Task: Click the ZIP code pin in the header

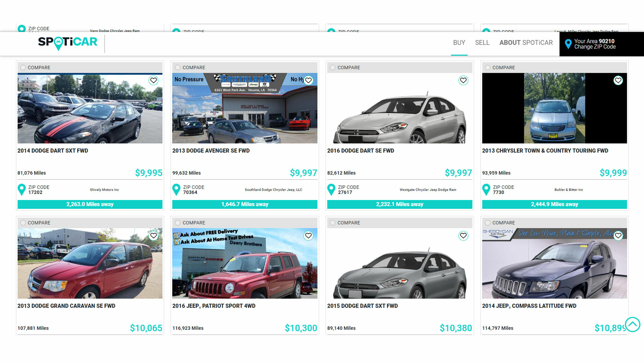Action: (x=568, y=43)
